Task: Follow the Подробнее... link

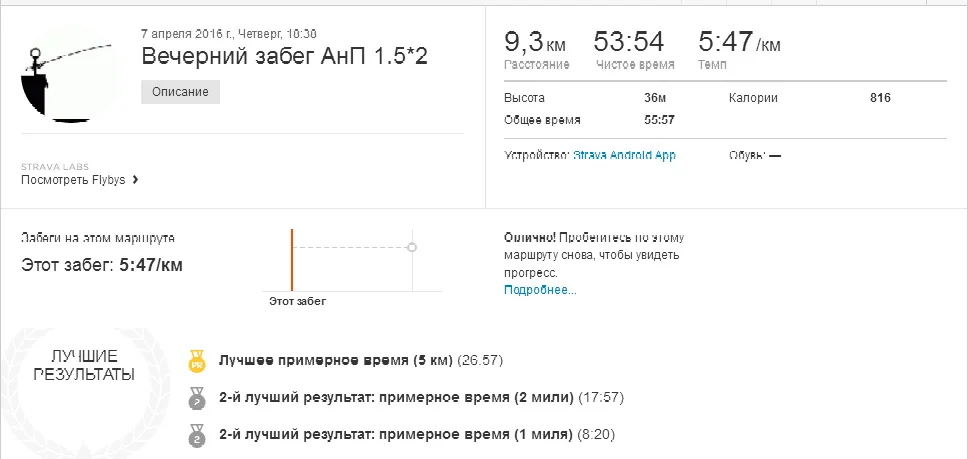Action: 540,290
